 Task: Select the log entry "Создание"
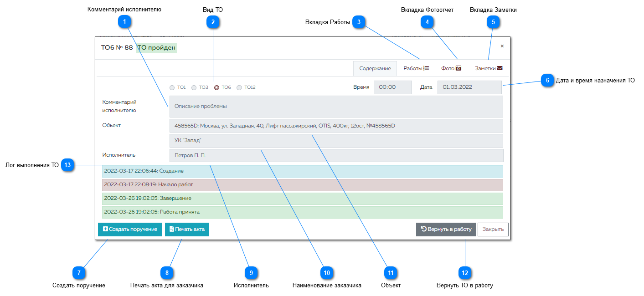303,171
